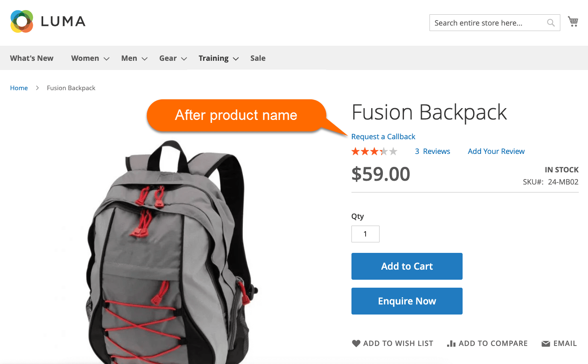588x364 pixels.
Task: Expand the Gear menu chevron
Action: coord(184,59)
